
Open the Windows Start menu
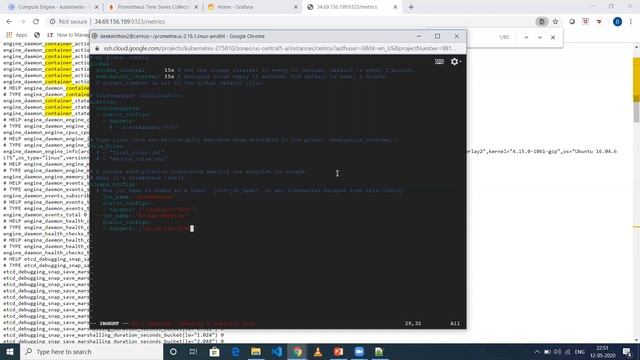tap(10, 352)
